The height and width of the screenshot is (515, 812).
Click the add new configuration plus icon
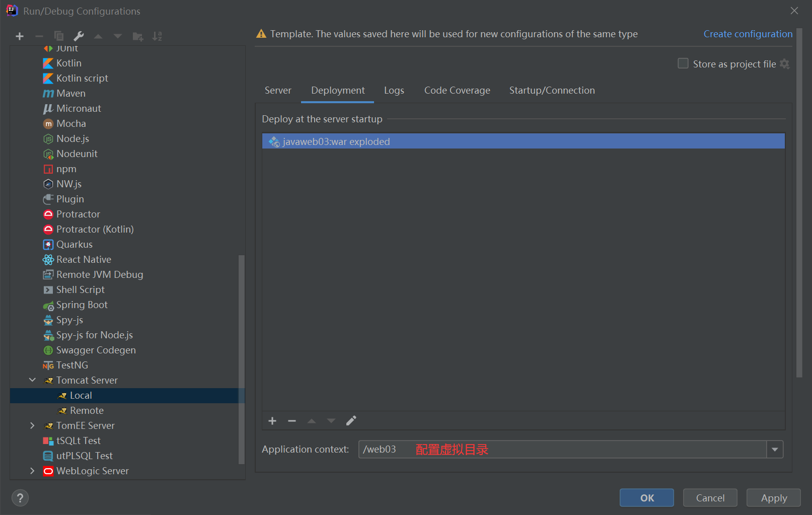[20, 36]
